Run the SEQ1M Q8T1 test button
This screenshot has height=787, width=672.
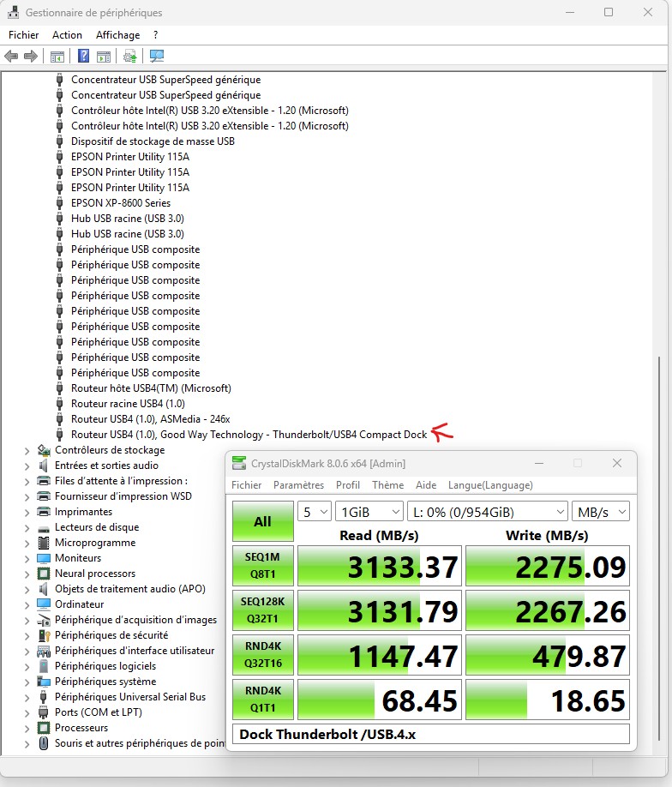pyautogui.click(x=262, y=567)
